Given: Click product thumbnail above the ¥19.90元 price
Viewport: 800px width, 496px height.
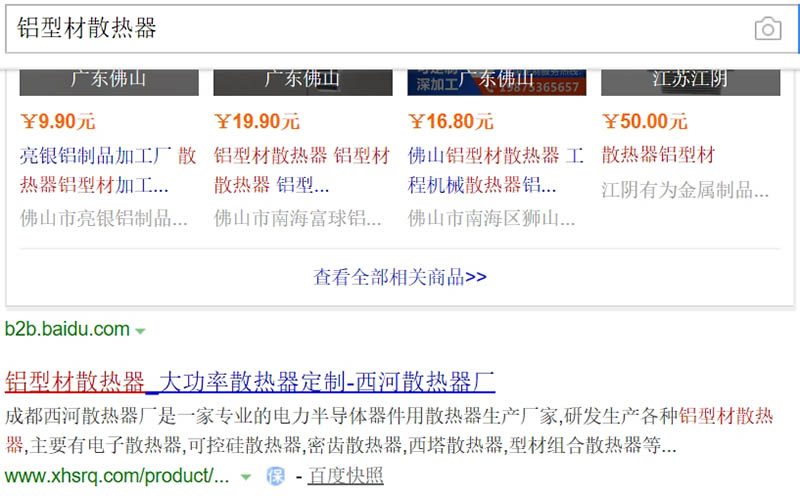Looking at the screenshot, I should click(x=303, y=82).
